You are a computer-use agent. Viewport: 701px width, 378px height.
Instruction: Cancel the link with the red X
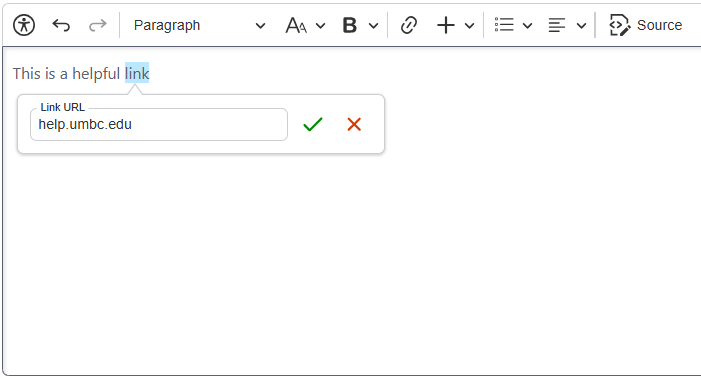pos(354,124)
